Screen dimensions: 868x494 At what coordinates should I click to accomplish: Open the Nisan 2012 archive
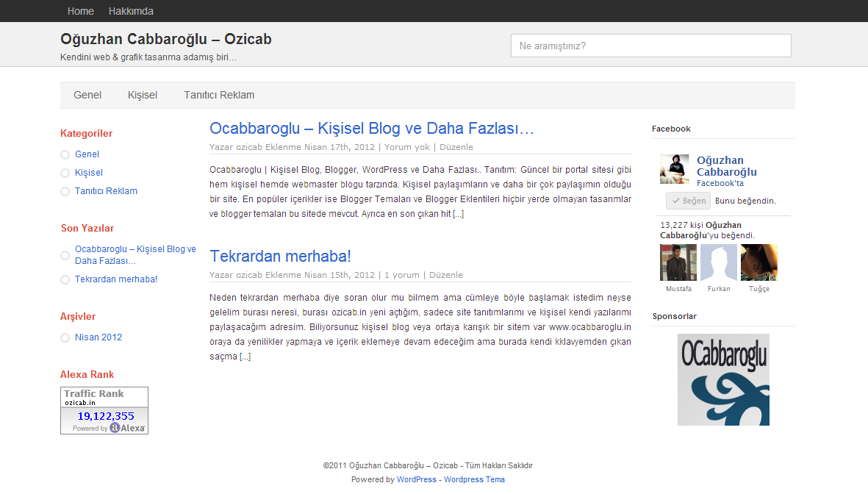pos(98,337)
